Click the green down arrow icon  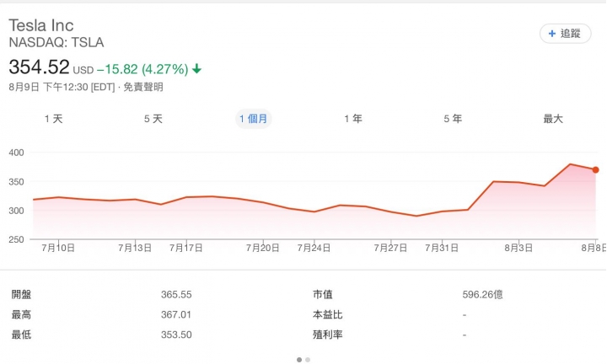point(196,69)
